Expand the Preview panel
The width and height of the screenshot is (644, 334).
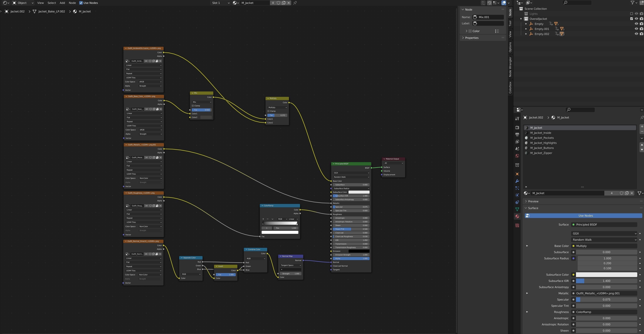click(x=533, y=201)
